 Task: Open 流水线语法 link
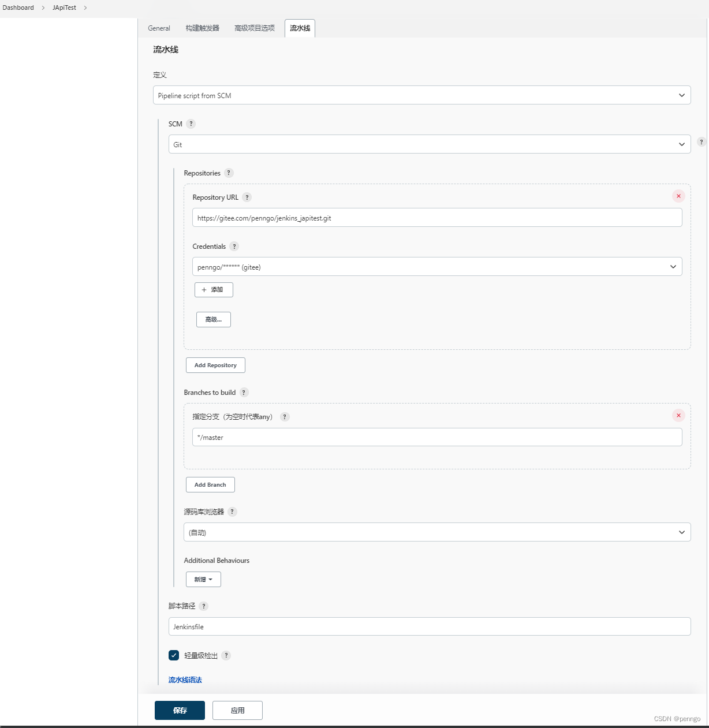185,680
